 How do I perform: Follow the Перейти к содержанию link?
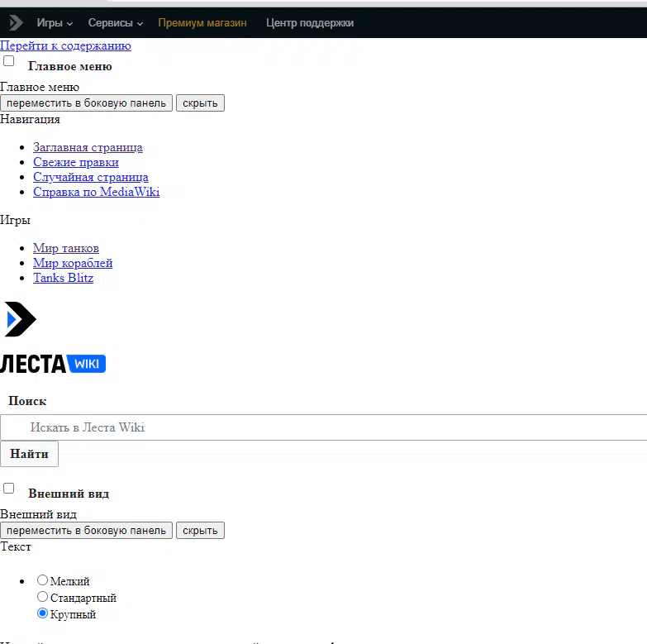(x=65, y=45)
